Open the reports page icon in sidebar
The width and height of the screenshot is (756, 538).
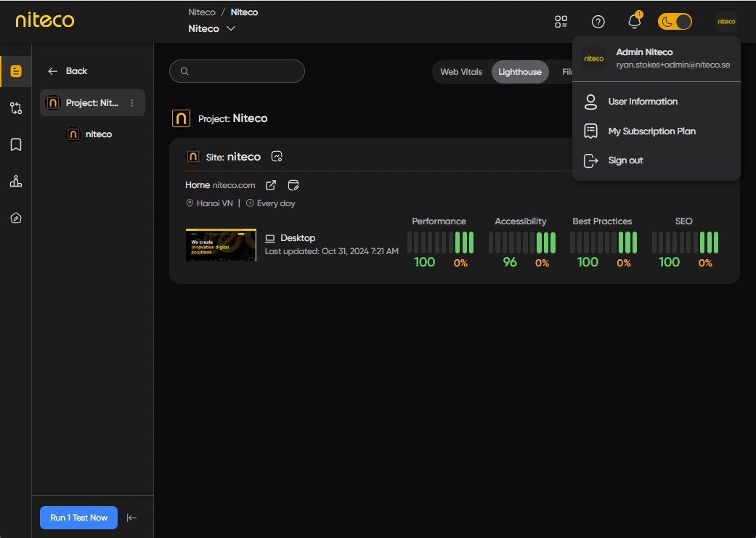tap(16, 71)
